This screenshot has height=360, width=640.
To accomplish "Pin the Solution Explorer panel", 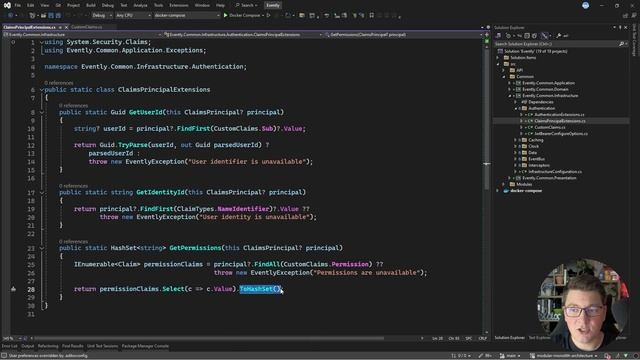I will coord(620,27).
